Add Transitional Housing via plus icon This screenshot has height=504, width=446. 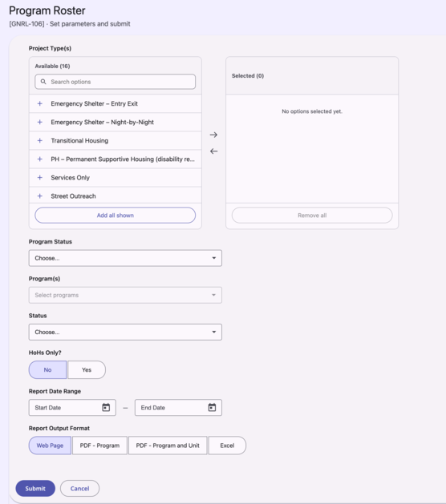point(40,140)
